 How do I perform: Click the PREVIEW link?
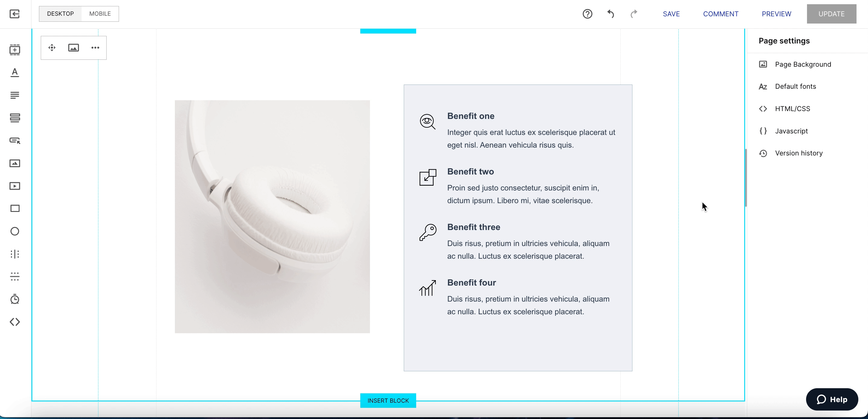click(776, 14)
